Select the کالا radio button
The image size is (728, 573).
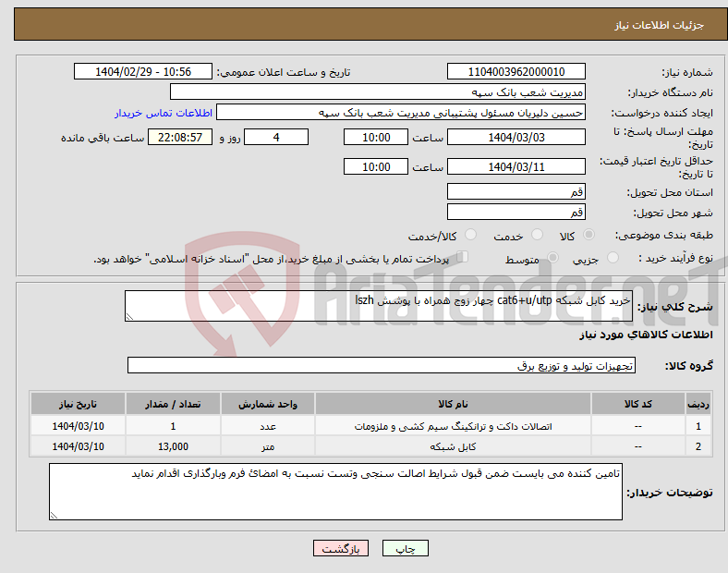pos(588,235)
